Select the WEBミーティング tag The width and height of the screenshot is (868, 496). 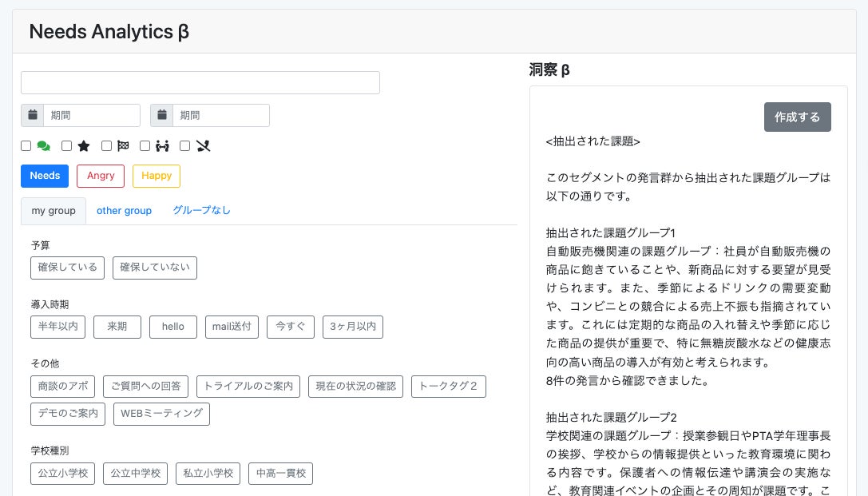(161, 414)
